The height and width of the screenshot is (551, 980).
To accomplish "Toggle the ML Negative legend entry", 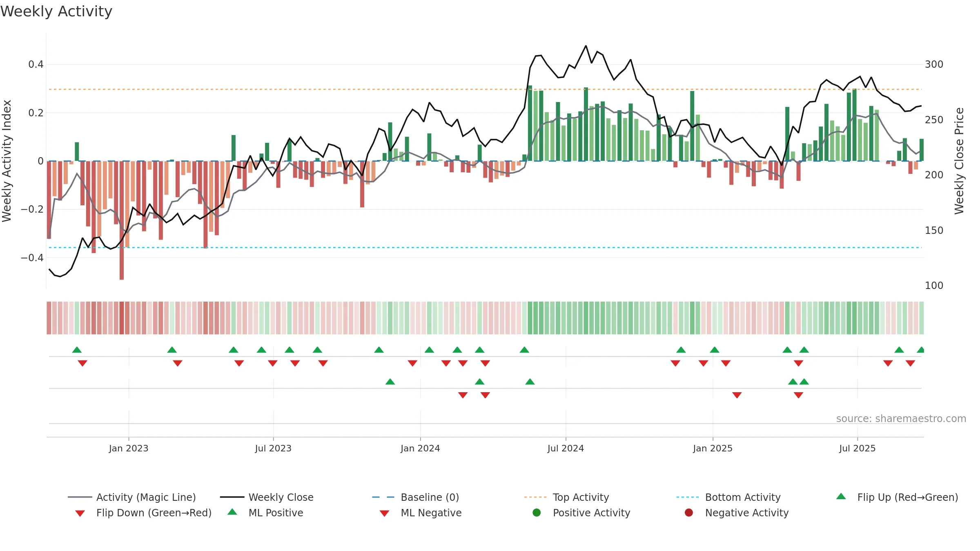I will 421,513.
